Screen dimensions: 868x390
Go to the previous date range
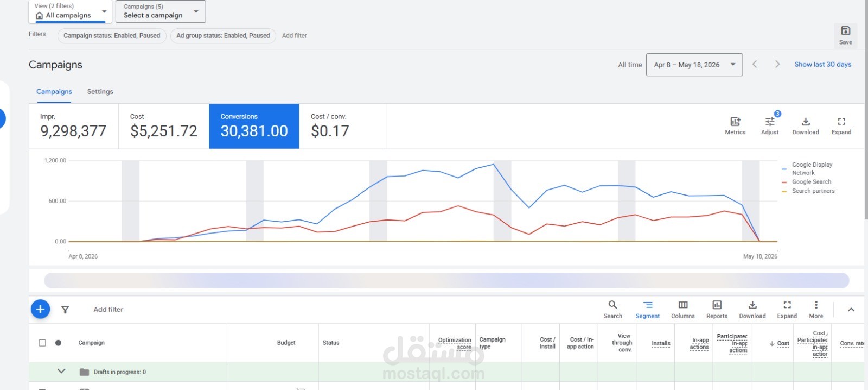tap(755, 64)
